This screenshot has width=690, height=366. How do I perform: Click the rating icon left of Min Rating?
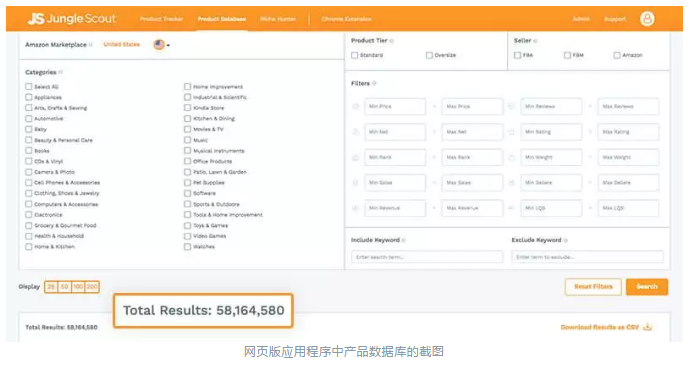(x=511, y=132)
